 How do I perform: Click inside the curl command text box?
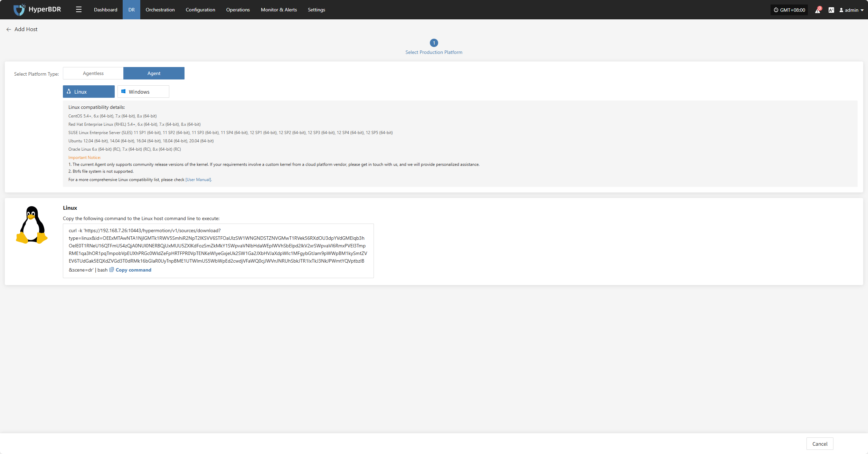click(218, 251)
